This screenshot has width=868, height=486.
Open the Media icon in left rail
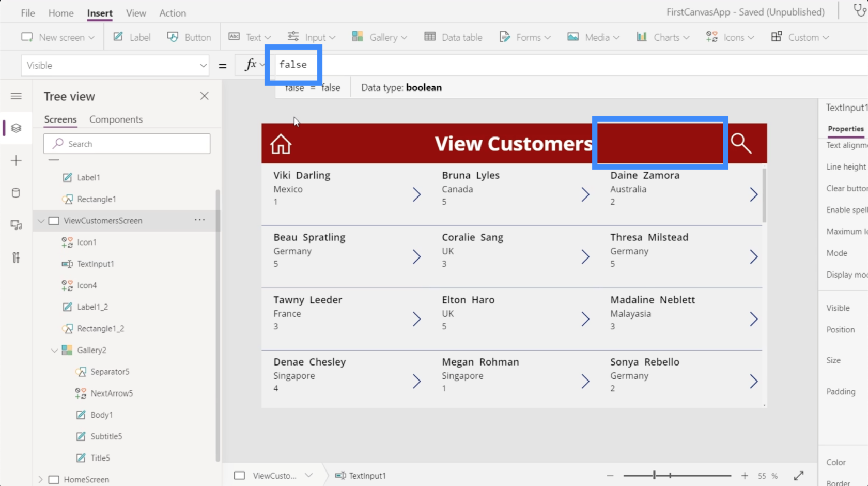click(x=16, y=225)
